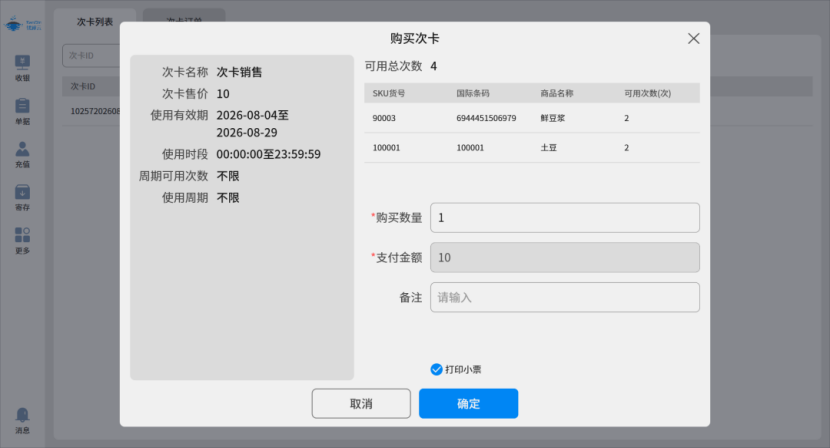Click the 次卡ID column header in background table
Viewport: 830px width, 448px height.
pyautogui.click(x=83, y=86)
